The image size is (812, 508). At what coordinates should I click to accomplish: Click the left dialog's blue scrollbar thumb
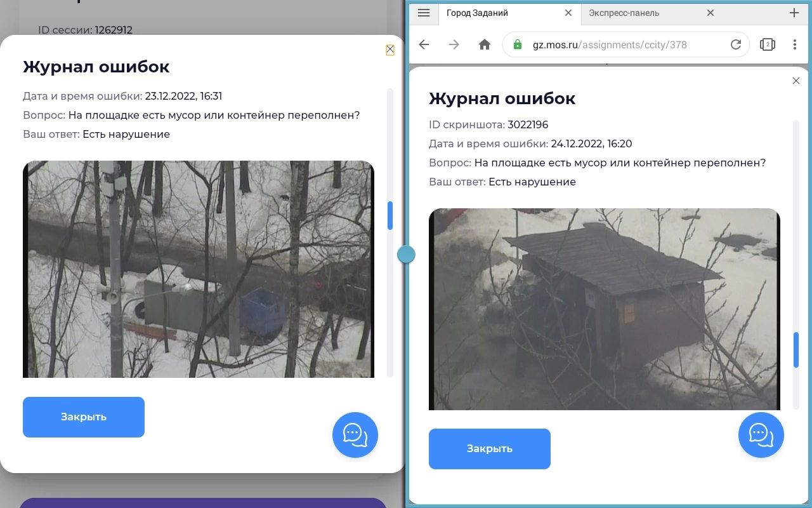[x=390, y=215]
